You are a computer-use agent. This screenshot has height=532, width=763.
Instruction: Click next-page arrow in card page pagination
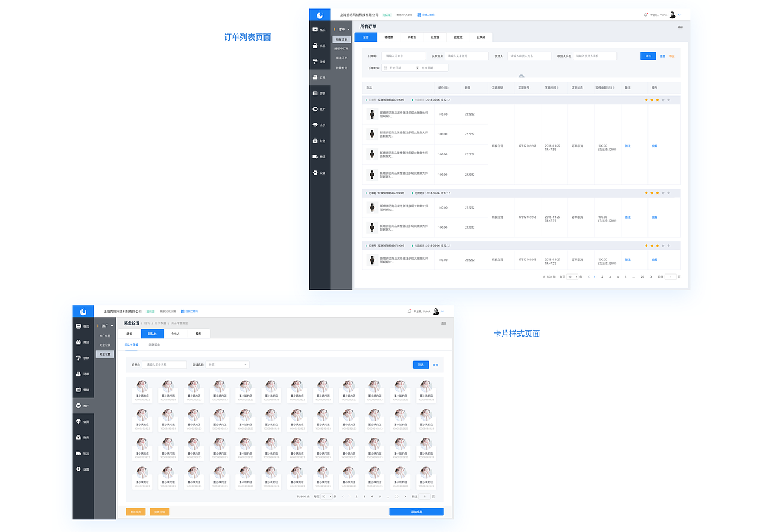pos(405,496)
